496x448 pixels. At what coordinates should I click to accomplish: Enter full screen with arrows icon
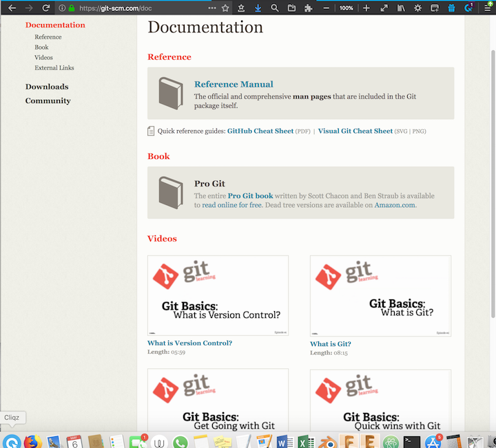pyautogui.click(x=384, y=8)
